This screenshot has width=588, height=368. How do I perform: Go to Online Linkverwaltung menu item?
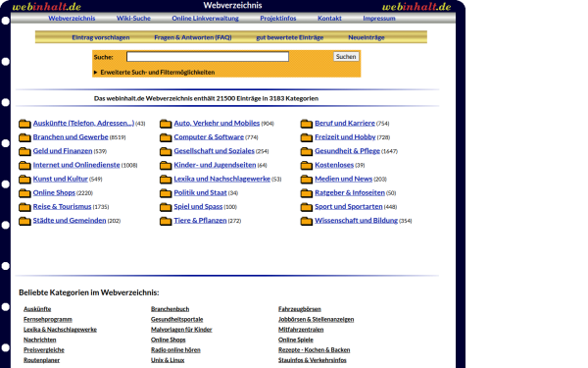(x=205, y=18)
